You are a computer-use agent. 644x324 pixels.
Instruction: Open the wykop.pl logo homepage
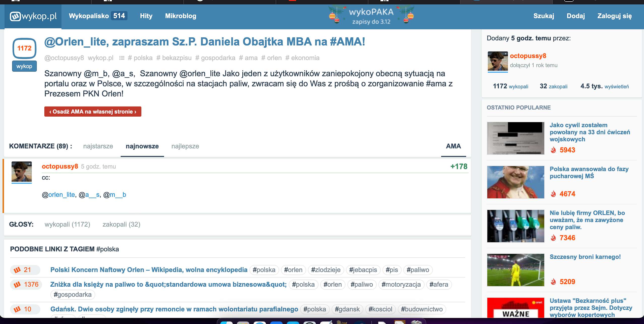33,16
